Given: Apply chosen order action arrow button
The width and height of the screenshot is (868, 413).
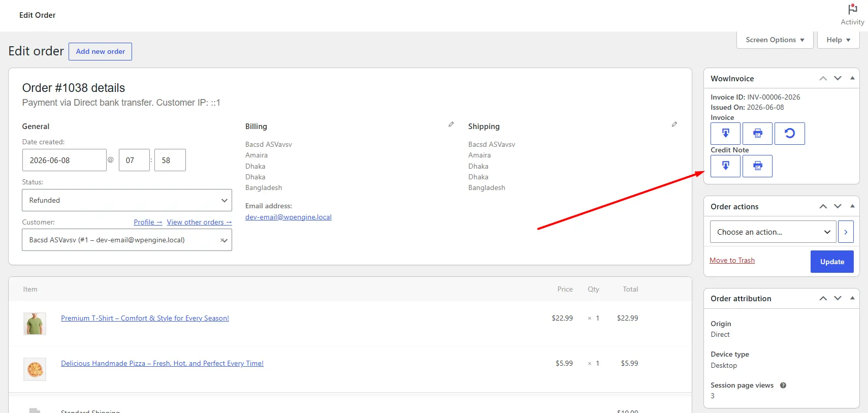Looking at the screenshot, I should point(846,232).
